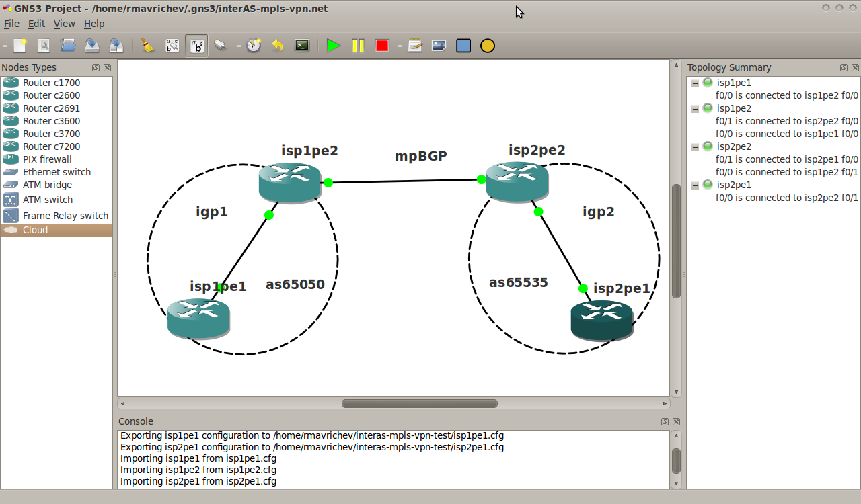This screenshot has width=861, height=504.
Task: Click the canvas scroll right arrow
Action: (x=665, y=404)
